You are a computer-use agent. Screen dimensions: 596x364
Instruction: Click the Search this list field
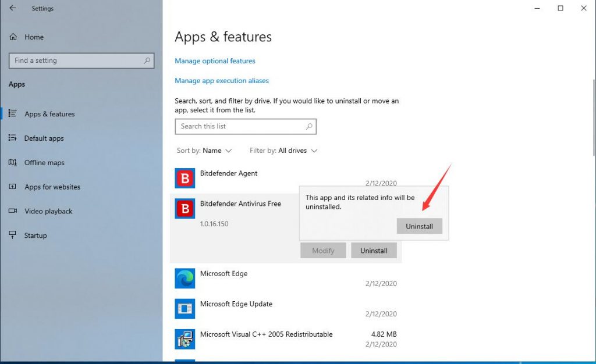pos(246,126)
